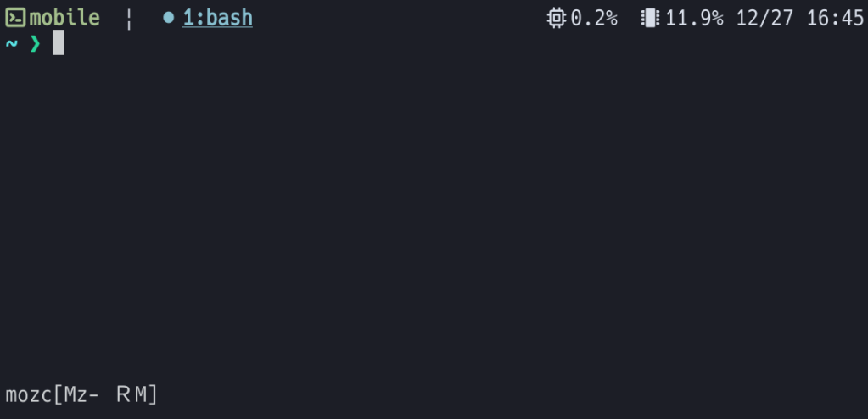
Task: Click the green prompt arrow symbol
Action: [x=35, y=43]
